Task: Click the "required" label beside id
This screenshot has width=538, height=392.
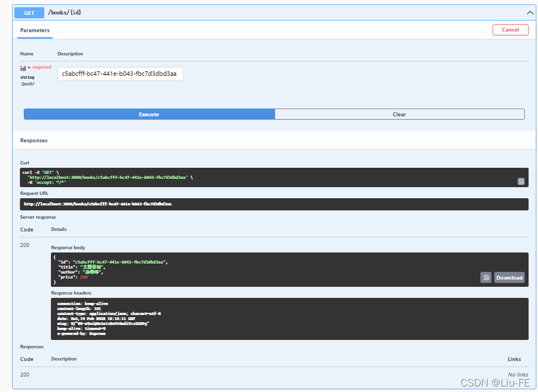Action: tap(42, 68)
